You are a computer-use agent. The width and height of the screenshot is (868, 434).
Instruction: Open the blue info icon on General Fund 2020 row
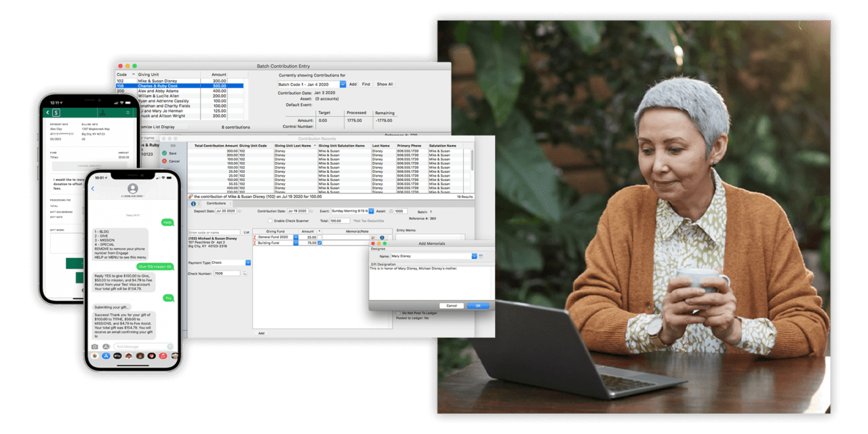pyautogui.click(x=382, y=237)
